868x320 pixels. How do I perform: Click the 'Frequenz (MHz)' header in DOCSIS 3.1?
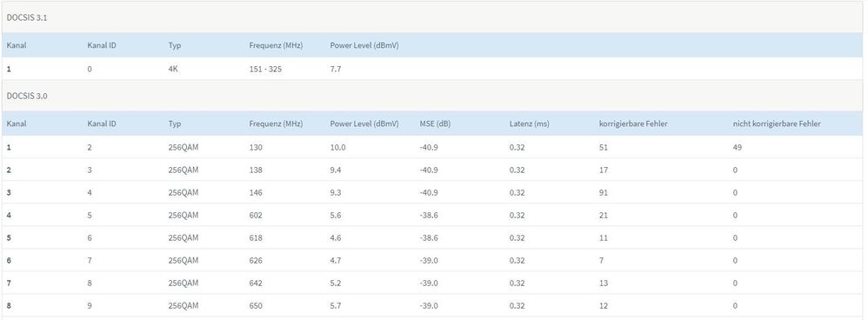point(276,45)
